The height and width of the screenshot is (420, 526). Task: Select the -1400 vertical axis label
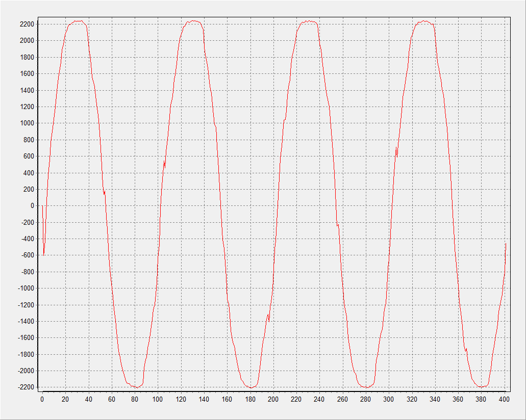pos(26,322)
